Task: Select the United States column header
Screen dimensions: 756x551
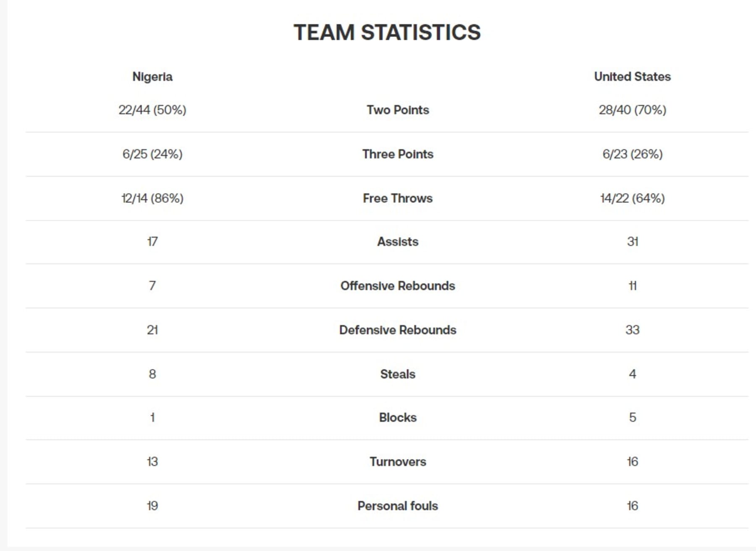Action: pyautogui.click(x=632, y=76)
